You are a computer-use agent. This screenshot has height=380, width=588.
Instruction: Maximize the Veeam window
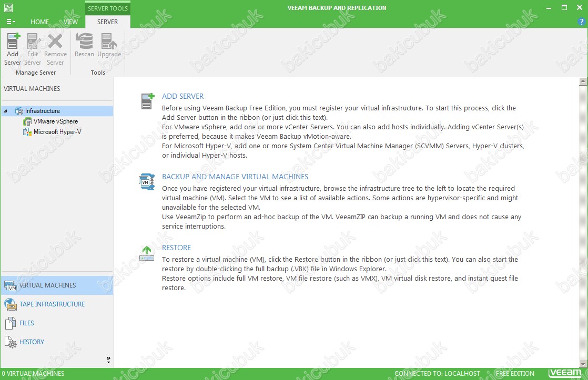tap(564, 7)
